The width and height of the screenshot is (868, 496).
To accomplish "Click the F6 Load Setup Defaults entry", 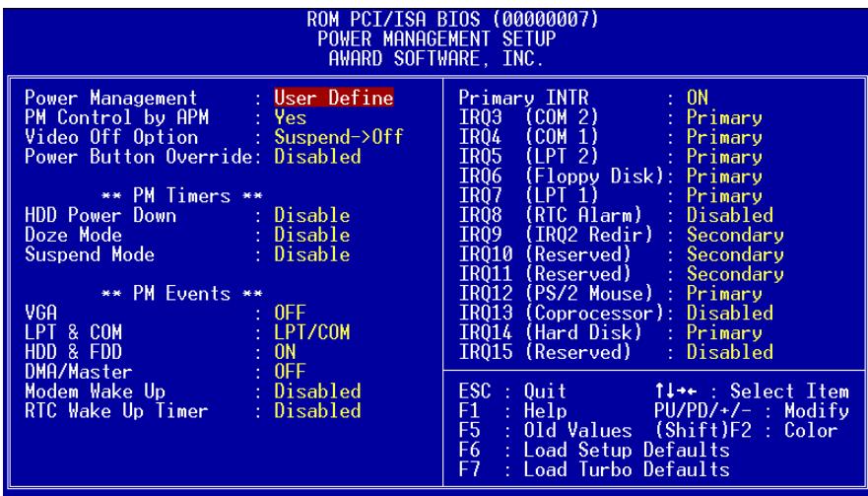I will point(594,450).
